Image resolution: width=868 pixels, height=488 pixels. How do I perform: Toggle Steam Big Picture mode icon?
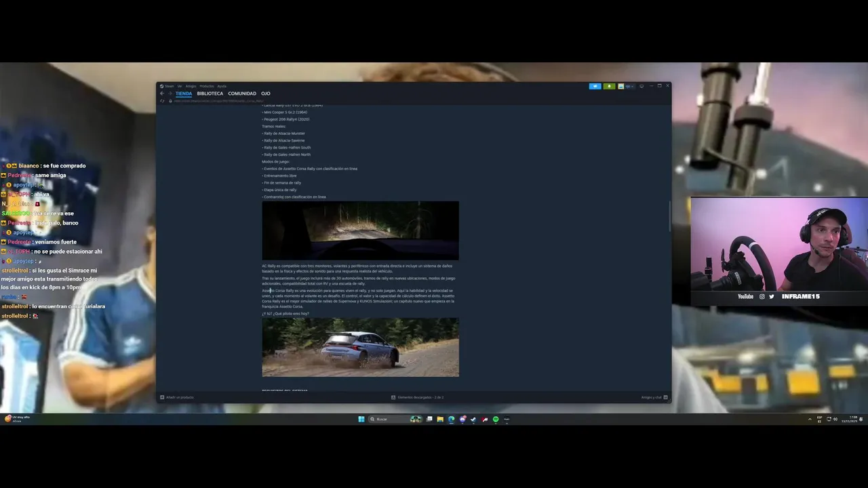coord(642,86)
